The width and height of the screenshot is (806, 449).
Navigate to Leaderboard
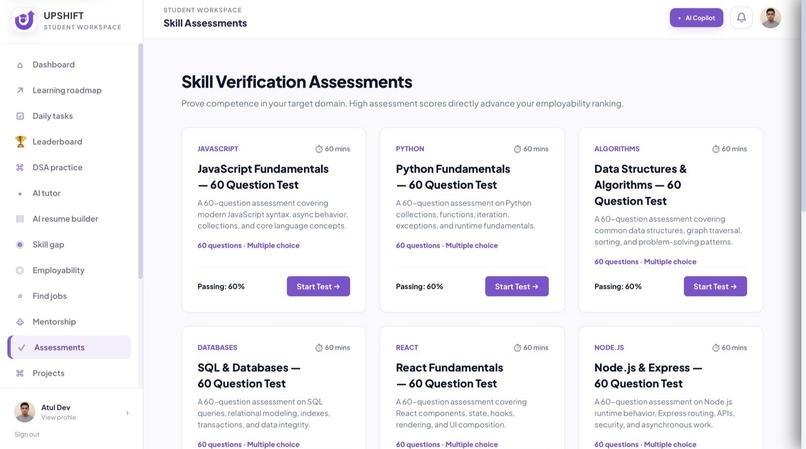(x=69, y=142)
